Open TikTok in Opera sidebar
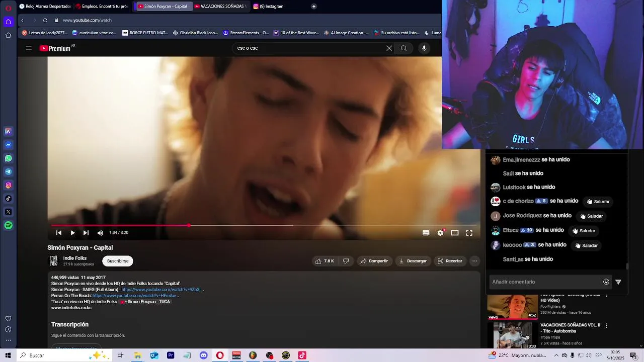 (8, 199)
